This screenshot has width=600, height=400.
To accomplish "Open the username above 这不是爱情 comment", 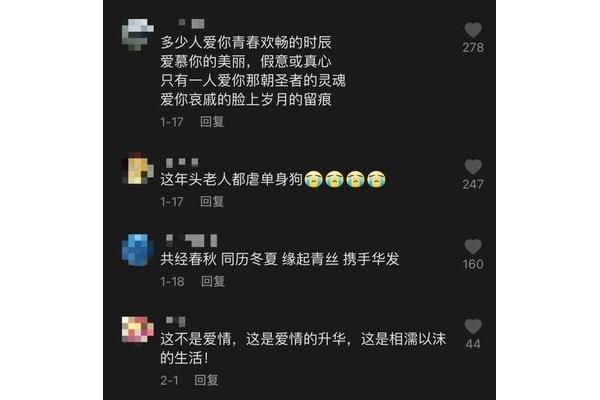I will click(x=176, y=321).
